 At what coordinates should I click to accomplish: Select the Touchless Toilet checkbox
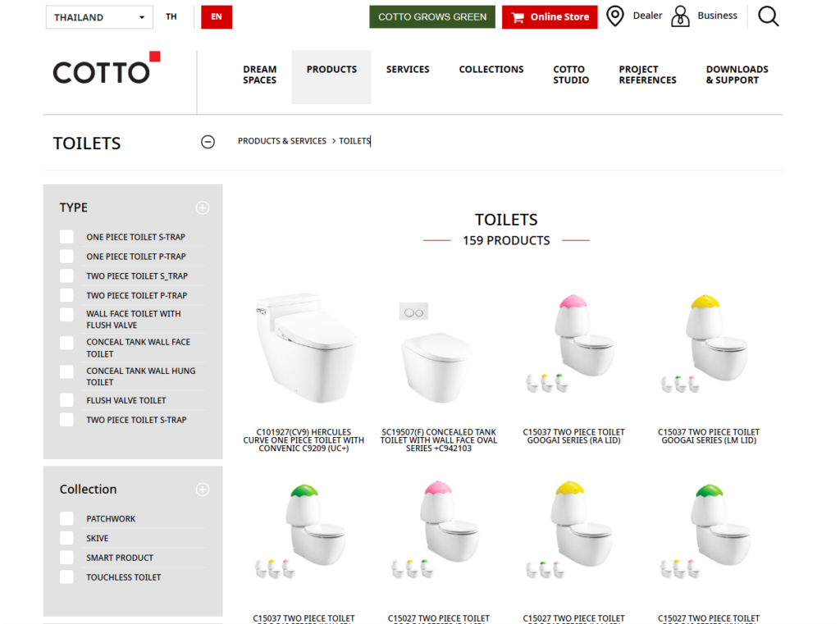66,577
